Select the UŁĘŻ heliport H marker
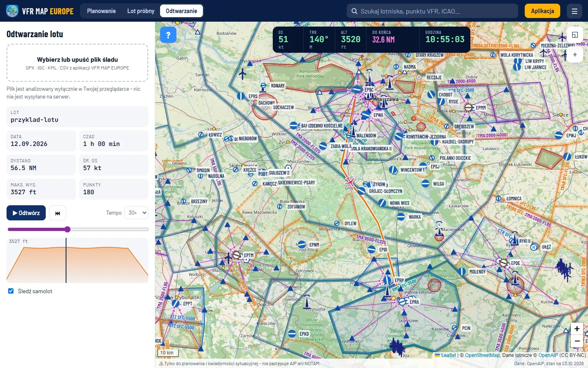 [534, 247]
